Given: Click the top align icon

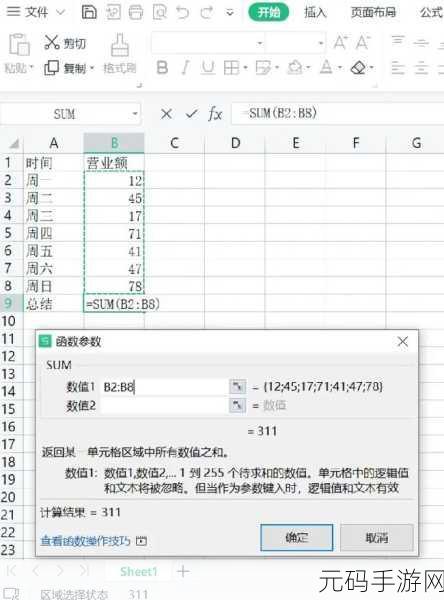Looking at the screenshot, I should click(398, 41).
